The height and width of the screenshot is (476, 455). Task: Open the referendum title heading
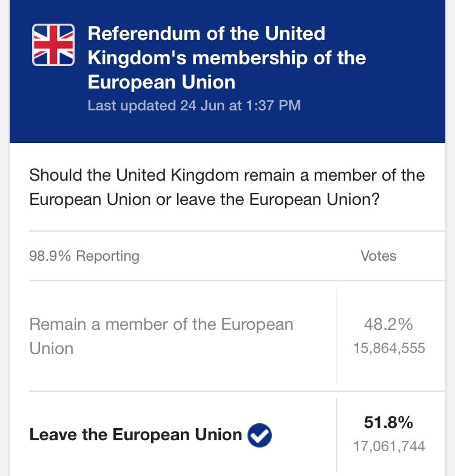226,58
